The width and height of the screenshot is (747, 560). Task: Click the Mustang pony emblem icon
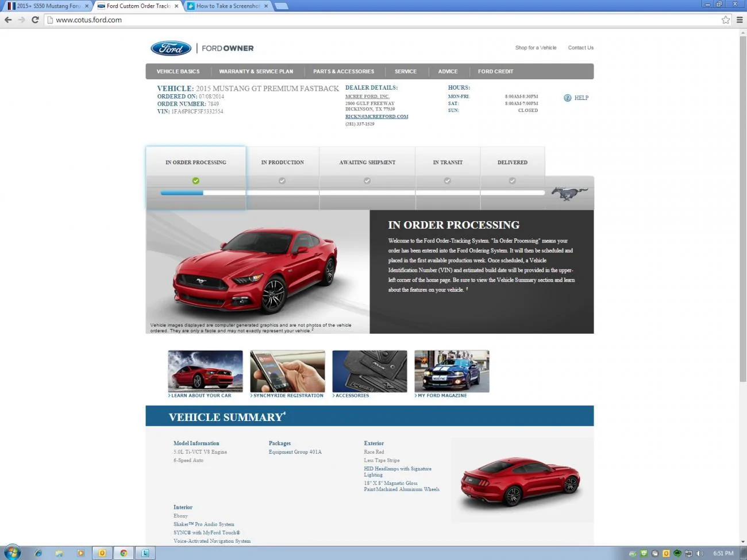tap(569, 193)
